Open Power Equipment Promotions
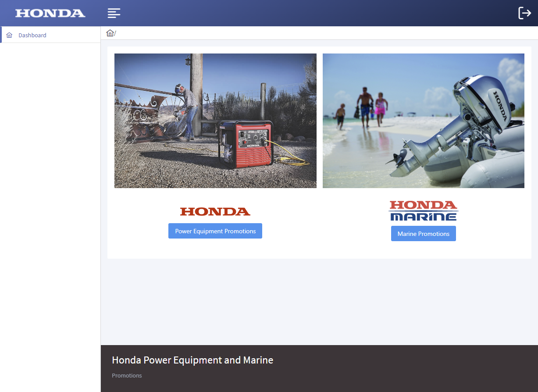The height and width of the screenshot is (392, 538). pos(215,231)
